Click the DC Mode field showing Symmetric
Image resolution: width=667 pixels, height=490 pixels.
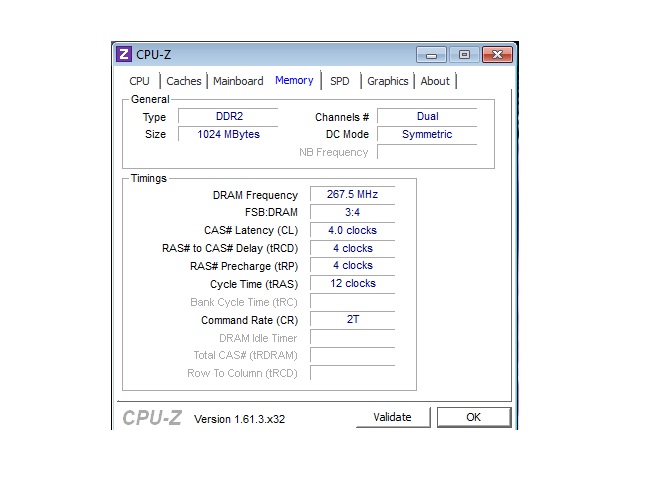[427, 134]
